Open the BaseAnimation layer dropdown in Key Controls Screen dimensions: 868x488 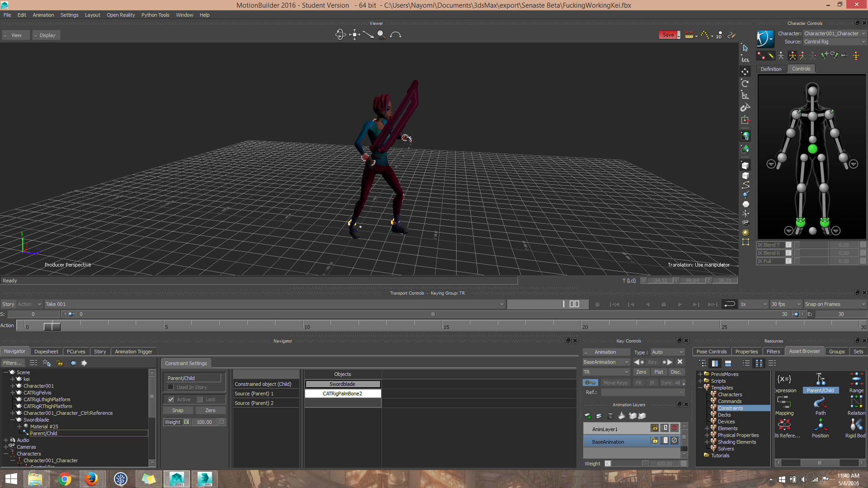606,362
